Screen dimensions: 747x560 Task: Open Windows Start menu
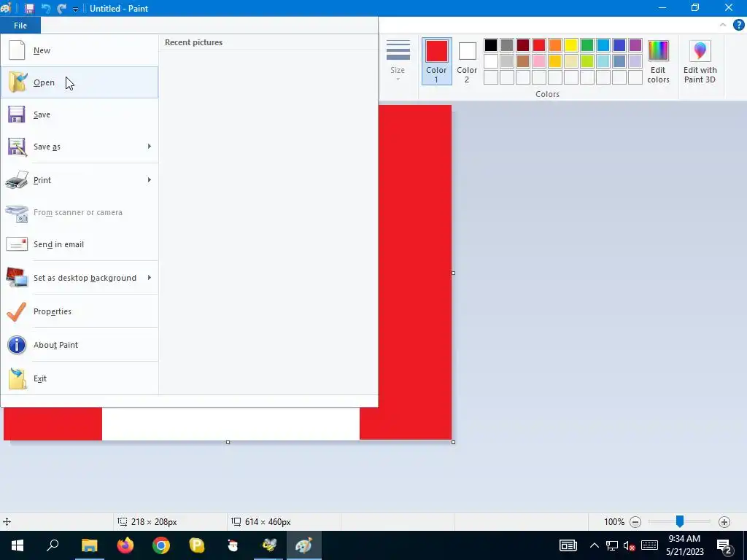[x=18, y=545]
